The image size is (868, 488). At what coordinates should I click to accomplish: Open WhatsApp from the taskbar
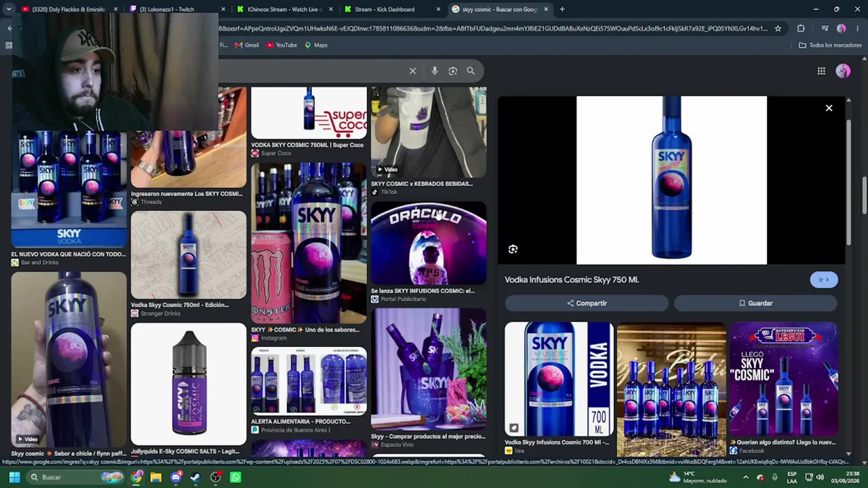pos(235,477)
